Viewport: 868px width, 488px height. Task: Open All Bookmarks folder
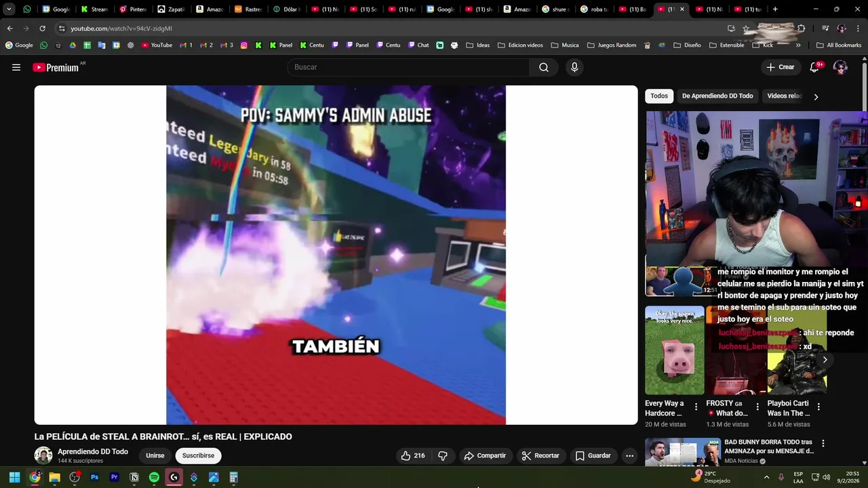(839, 45)
